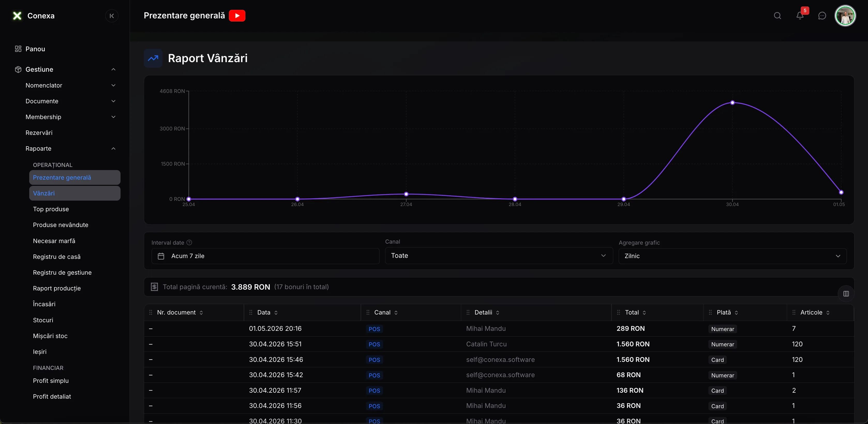
Task: Click the Catalin Turcu row details
Action: click(486, 344)
